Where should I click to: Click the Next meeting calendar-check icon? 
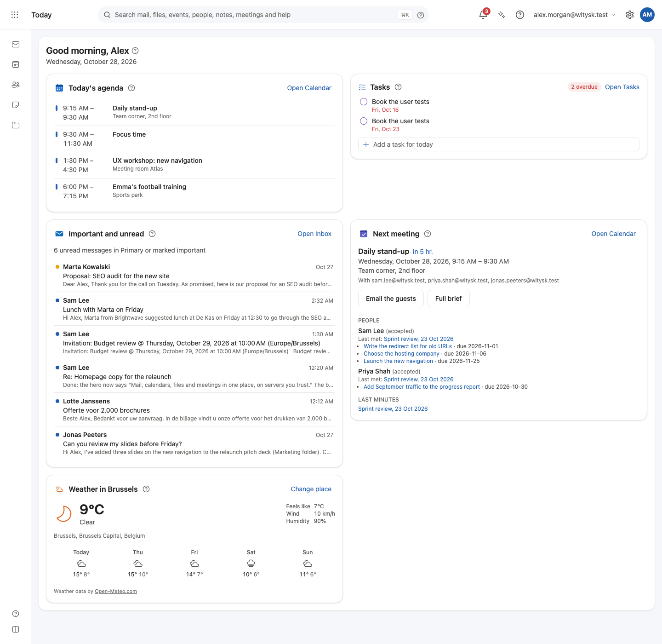click(x=364, y=234)
